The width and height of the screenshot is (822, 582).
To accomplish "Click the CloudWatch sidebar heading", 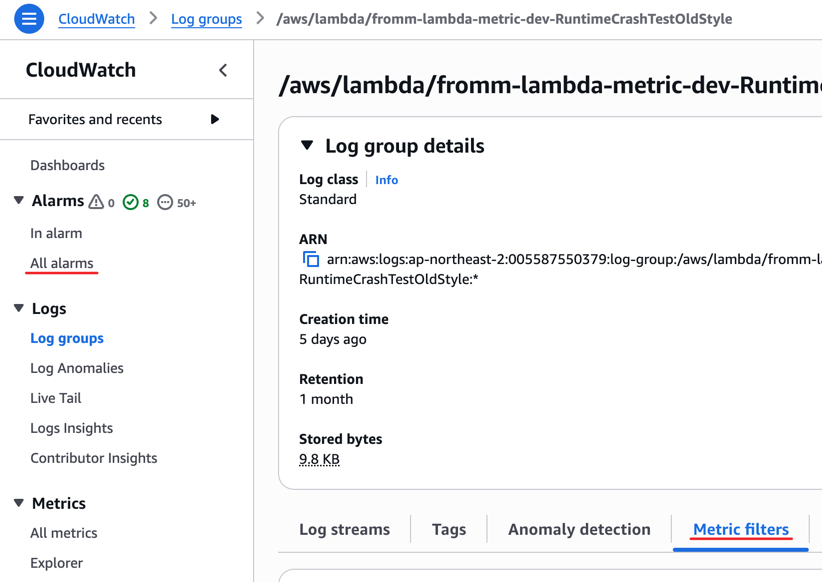I will (x=81, y=70).
